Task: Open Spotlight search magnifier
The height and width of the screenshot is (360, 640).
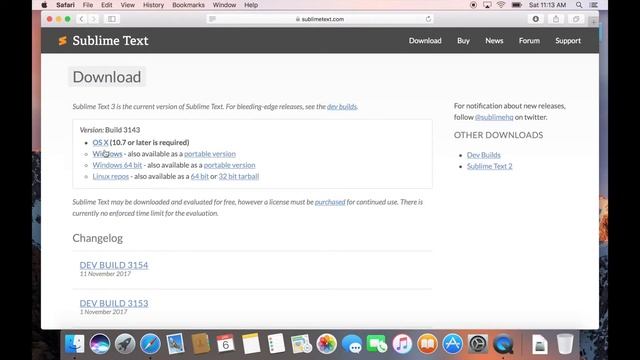Action: click(x=579, y=5)
